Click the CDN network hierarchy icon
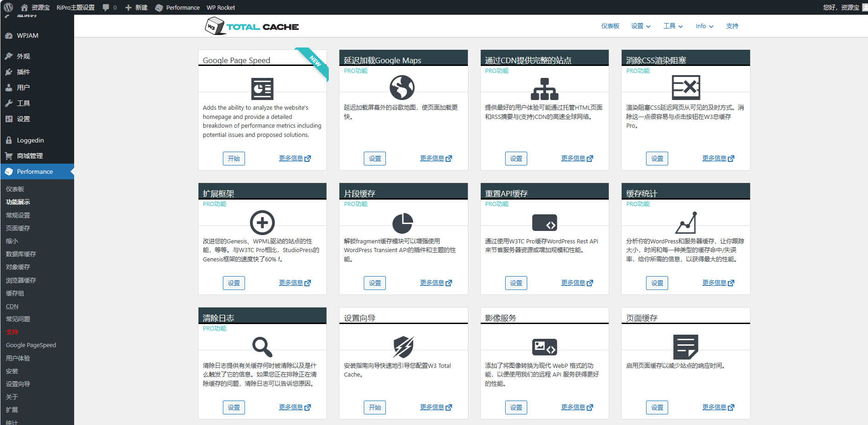This screenshot has height=425, width=868. [545, 89]
